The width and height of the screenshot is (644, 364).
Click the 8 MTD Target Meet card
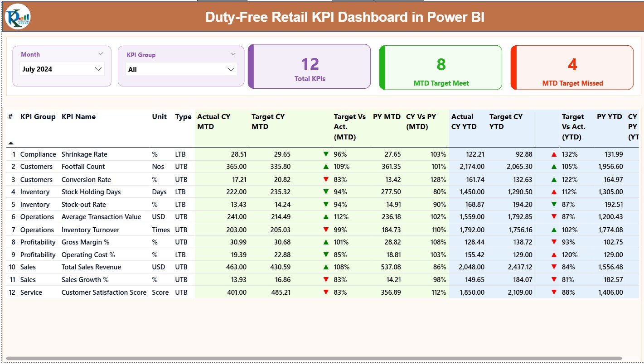pos(440,67)
